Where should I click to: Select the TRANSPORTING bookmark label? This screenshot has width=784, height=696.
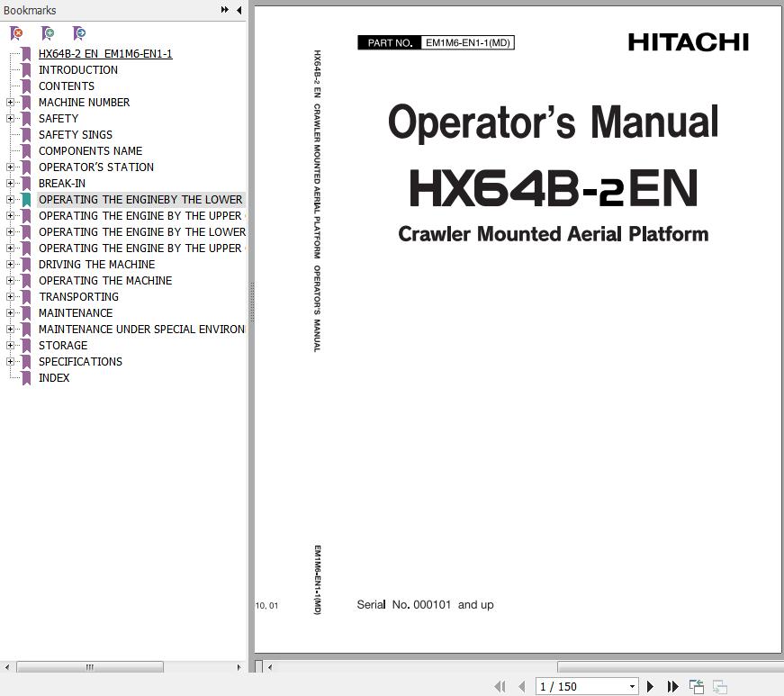click(79, 296)
